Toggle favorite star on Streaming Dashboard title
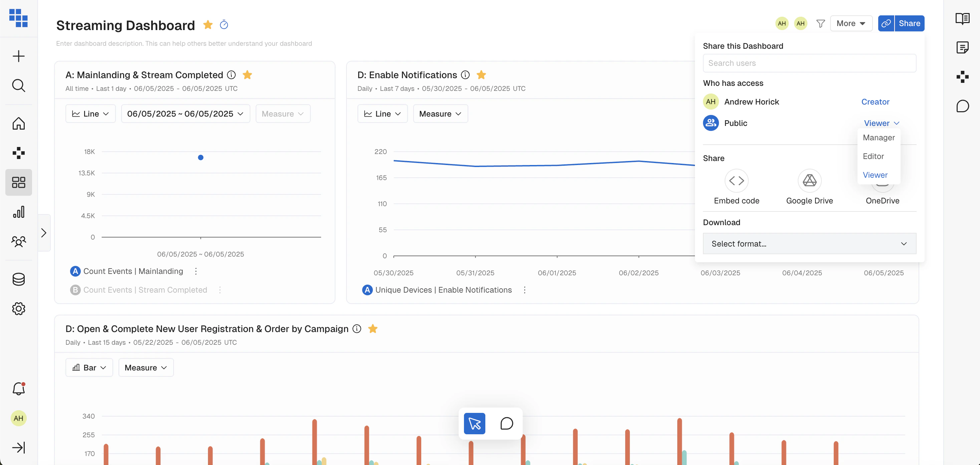980x465 pixels. tap(208, 25)
